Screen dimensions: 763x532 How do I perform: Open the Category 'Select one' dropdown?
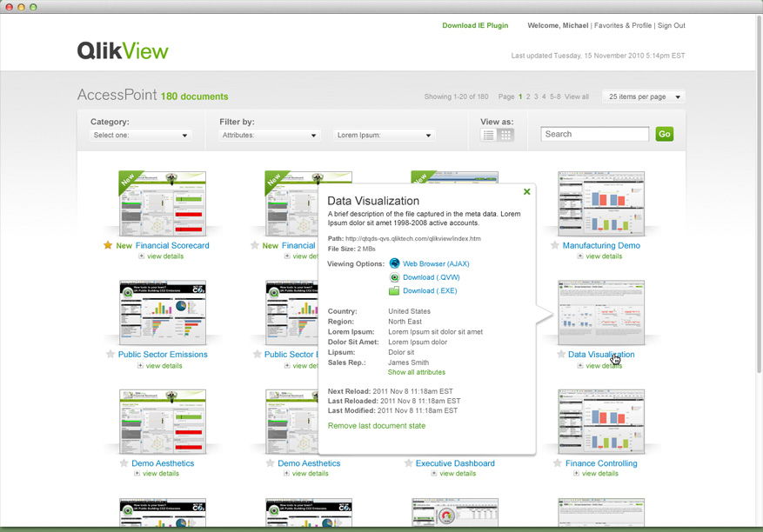click(139, 136)
